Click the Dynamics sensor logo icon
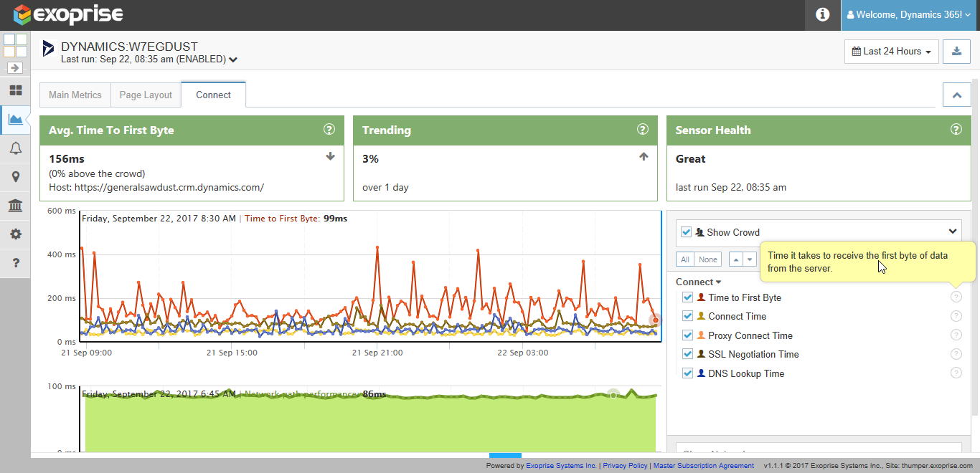The height and width of the screenshot is (473, 980). (48, 49)
